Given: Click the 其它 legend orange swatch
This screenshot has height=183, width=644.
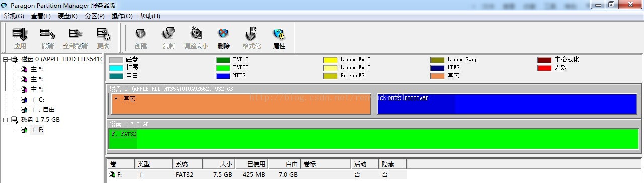Looking at the screenshot, I should (x=438, y=76).
